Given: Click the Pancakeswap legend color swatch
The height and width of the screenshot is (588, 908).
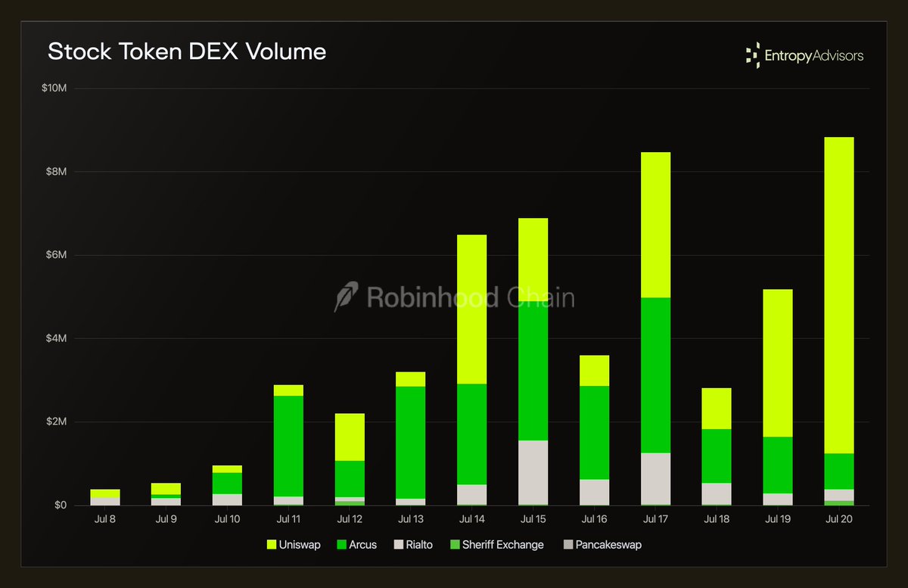Looking at the screenshot, I should point(568,545).
